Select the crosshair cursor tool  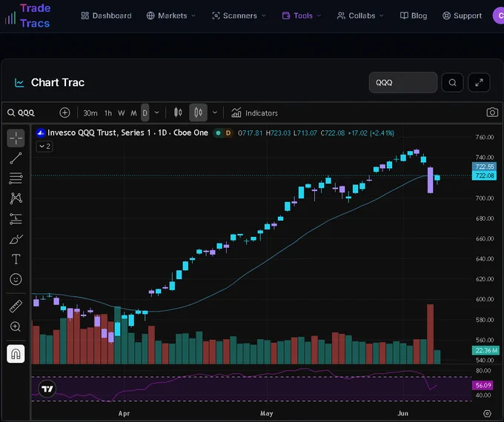point(16,138)
